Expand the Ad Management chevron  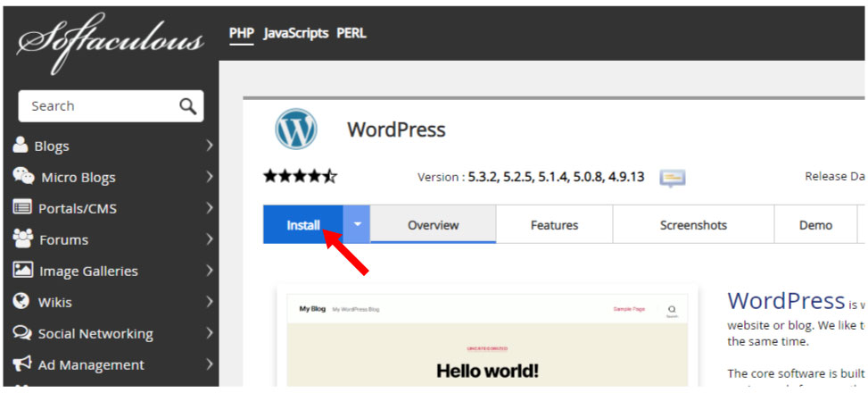pos(210,364)
